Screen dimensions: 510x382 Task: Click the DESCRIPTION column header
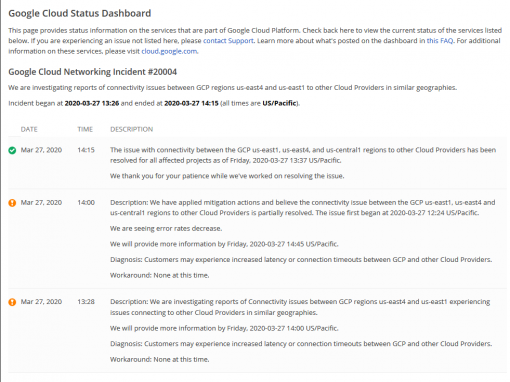tap(132, 129)
